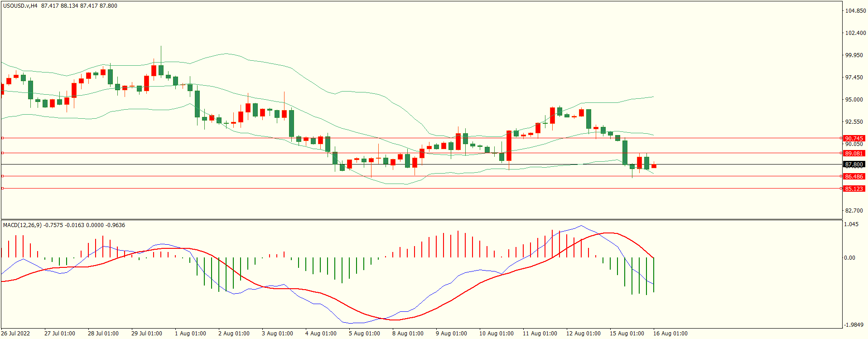The image size is (868, 339).
Task: Click the left anchor of the 89.081 line
Action: (x=3, y=153)
